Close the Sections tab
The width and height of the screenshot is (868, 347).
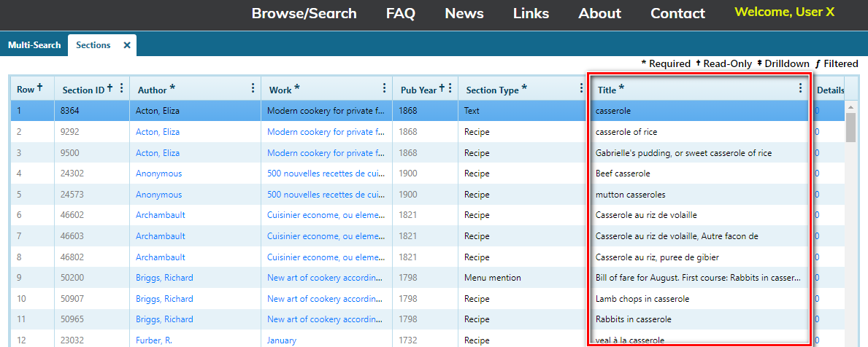(127, 45)
